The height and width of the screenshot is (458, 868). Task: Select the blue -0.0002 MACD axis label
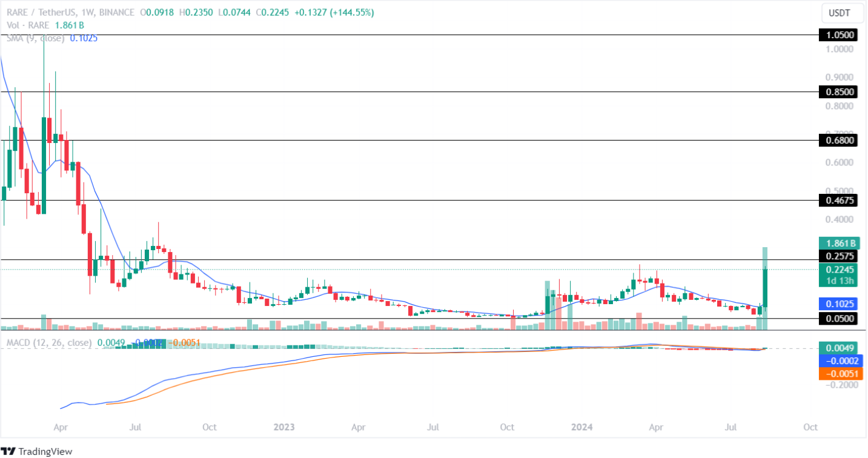pos(840,361)
